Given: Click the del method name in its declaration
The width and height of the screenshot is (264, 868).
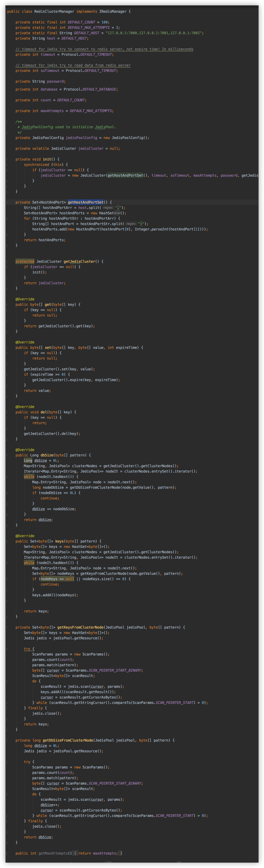Looking at the screenshot, I should click(44, 412).
